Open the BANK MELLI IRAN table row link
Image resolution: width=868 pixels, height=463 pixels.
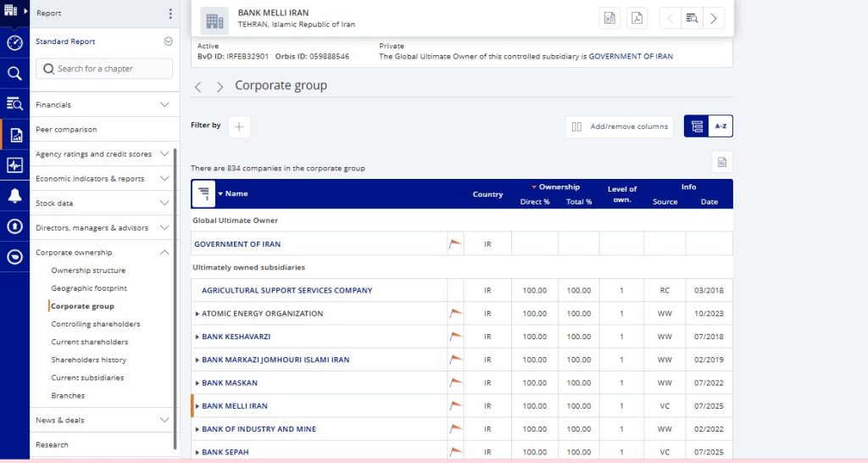pyautogui.click(x=235, y=406)
